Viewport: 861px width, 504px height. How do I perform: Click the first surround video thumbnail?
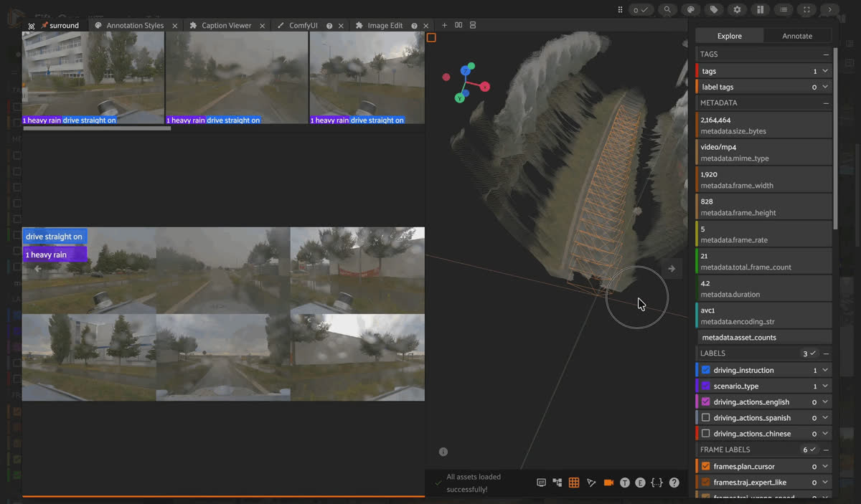click(93, 77)
